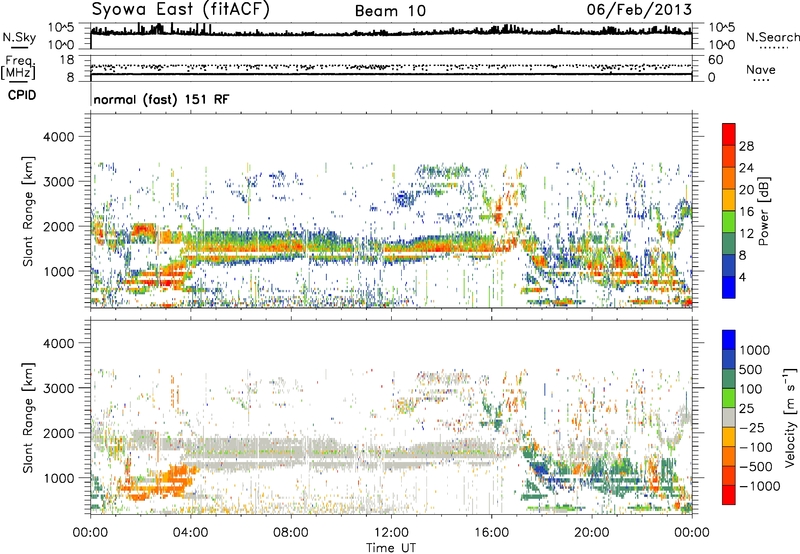Click the 8 label on Power color bar
Image resolution: width=800 pixels, height=554 pixels.
pos(742,256)
